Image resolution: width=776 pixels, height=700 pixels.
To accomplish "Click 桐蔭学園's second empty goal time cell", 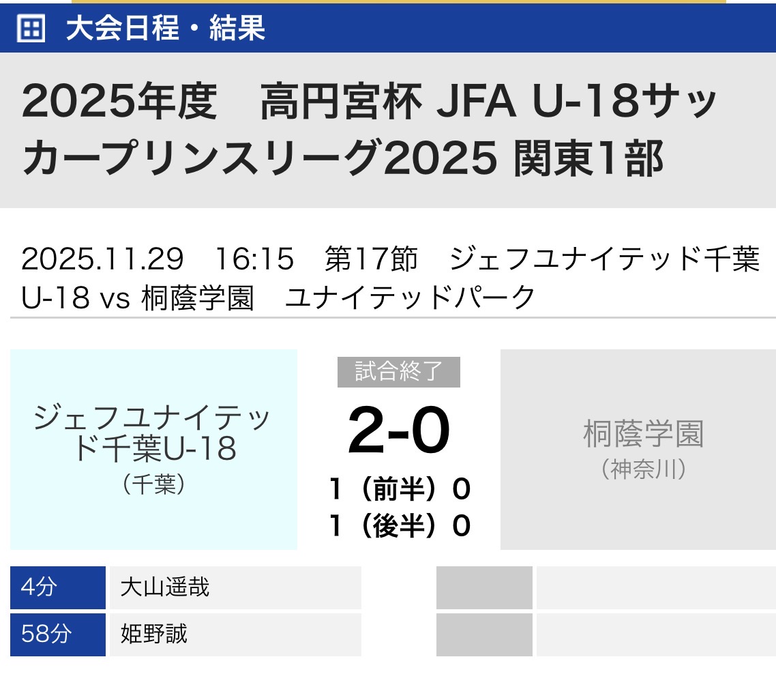I will point(484,635).
